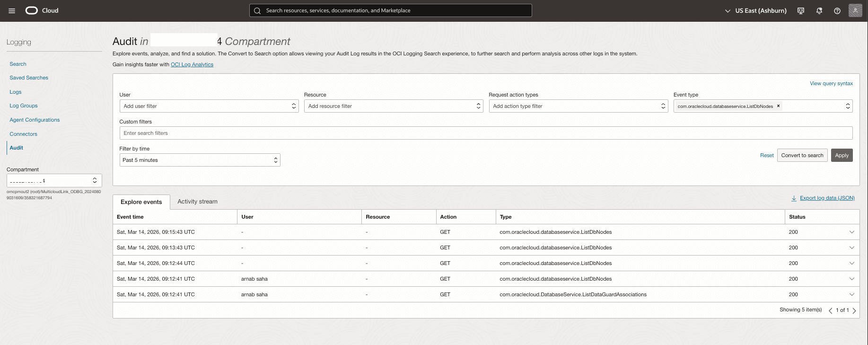Click the magnifier icon in the search bar
Viewport: 868px width, 345px height.
pyautogui.click(x=257, y=10)
